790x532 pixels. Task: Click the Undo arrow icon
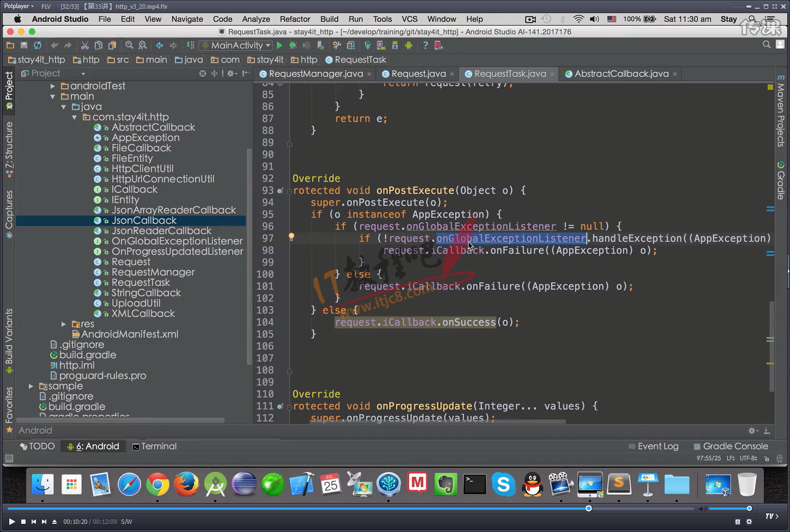pos(54,46)
